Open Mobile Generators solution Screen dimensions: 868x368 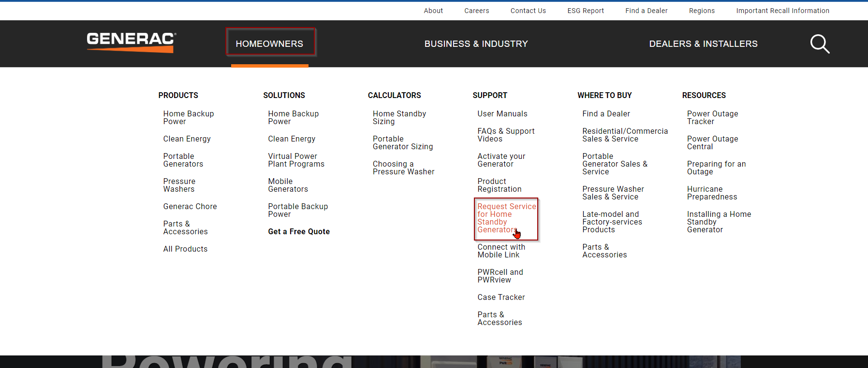(x=288, y=185)
